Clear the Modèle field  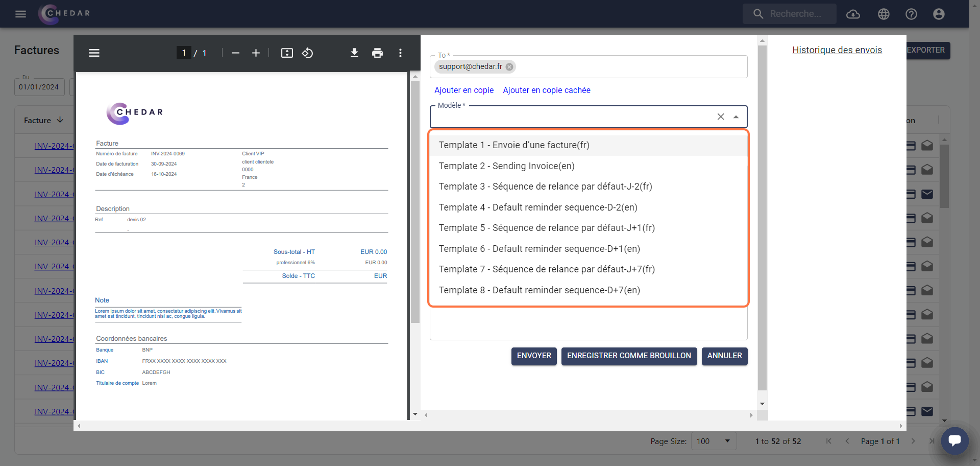pyautogui.click(x=721, y=117)
